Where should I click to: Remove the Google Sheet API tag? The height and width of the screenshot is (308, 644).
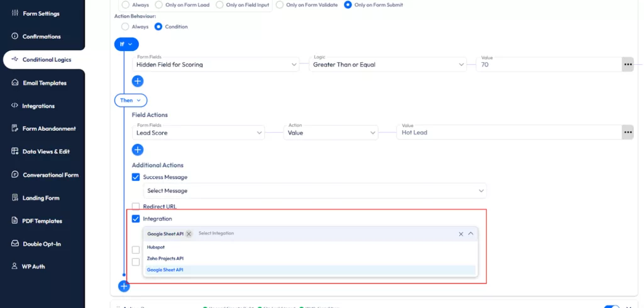click(x=189, y=233)
